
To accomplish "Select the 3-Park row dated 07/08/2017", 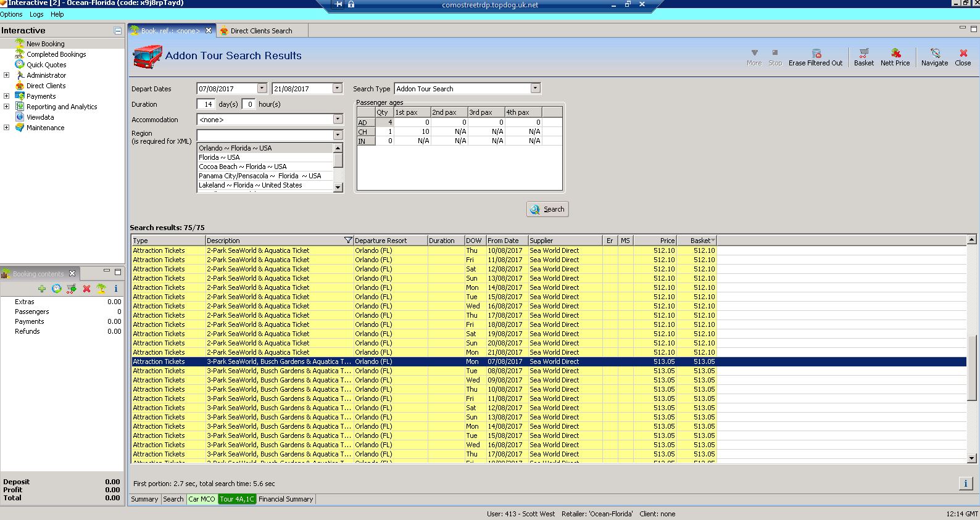I will click(x=549, y=361).
